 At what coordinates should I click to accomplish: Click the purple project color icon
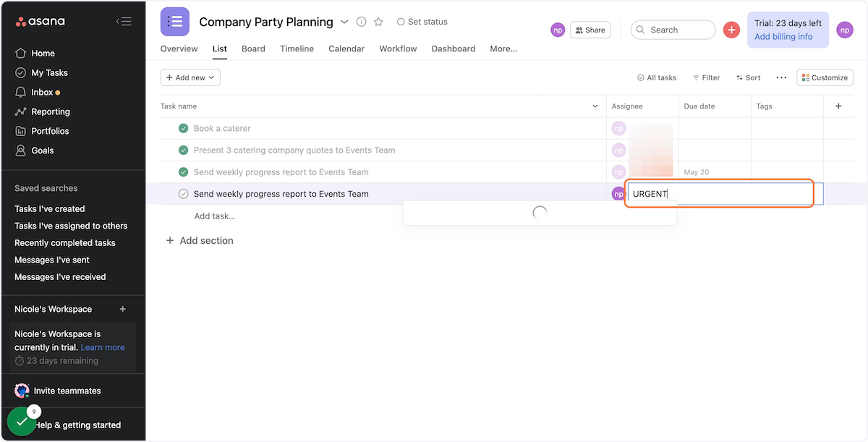[175, 22]
